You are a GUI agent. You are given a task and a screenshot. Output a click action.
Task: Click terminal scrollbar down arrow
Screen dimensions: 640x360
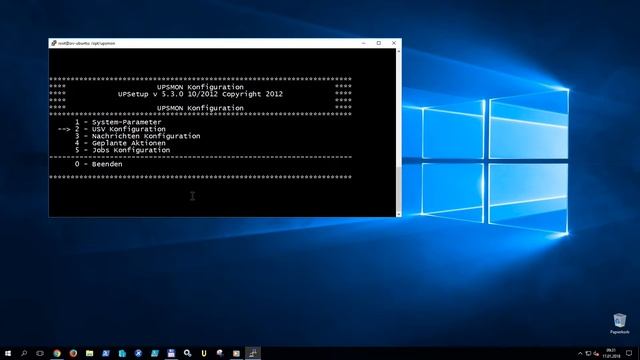click(x=399, y=214)
